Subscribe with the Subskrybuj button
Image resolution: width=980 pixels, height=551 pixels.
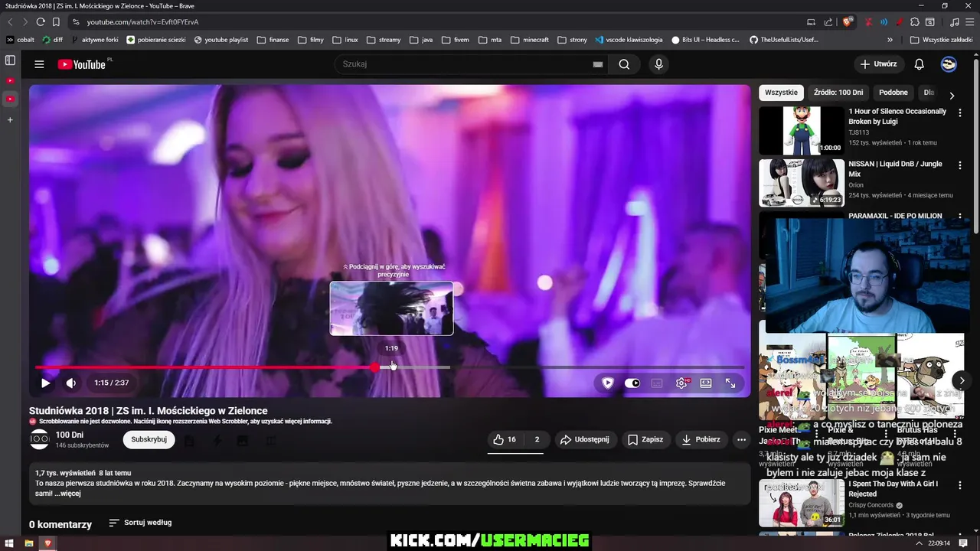coord(149,439)
